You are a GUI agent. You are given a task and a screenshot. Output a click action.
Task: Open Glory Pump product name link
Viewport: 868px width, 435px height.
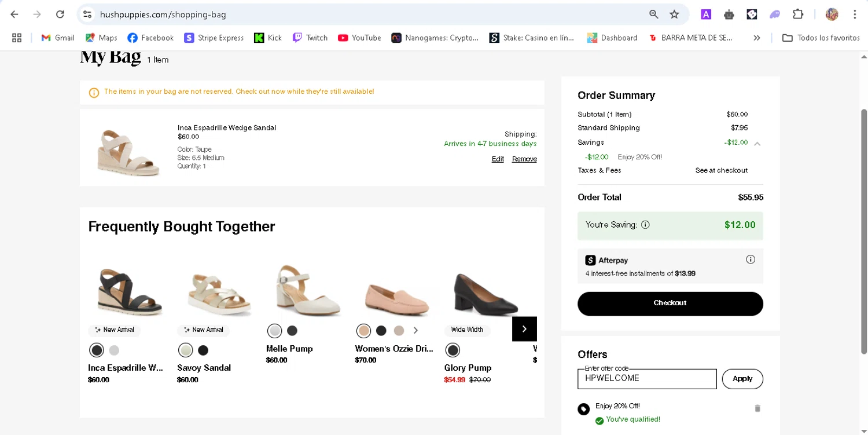click(x=468, y=368)
